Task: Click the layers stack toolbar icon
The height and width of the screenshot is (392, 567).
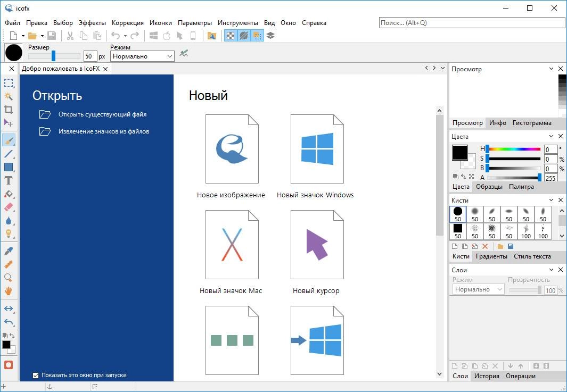Action: [x=270, y=36]
